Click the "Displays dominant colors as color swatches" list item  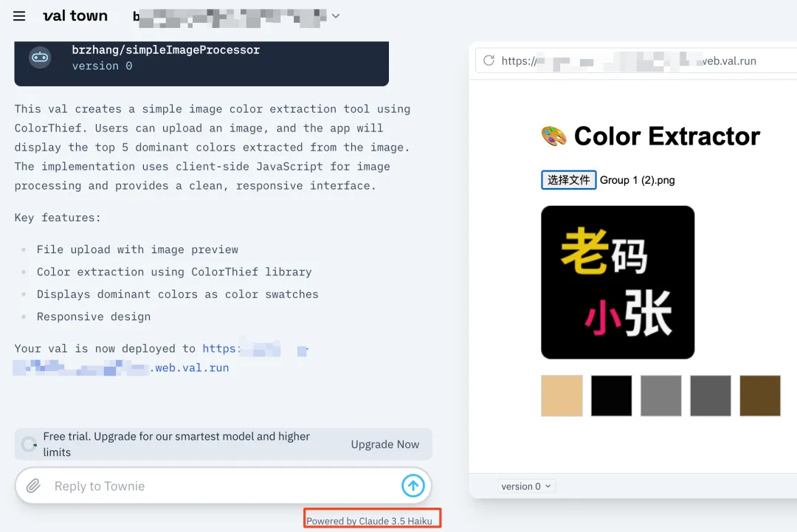point(177,294)
